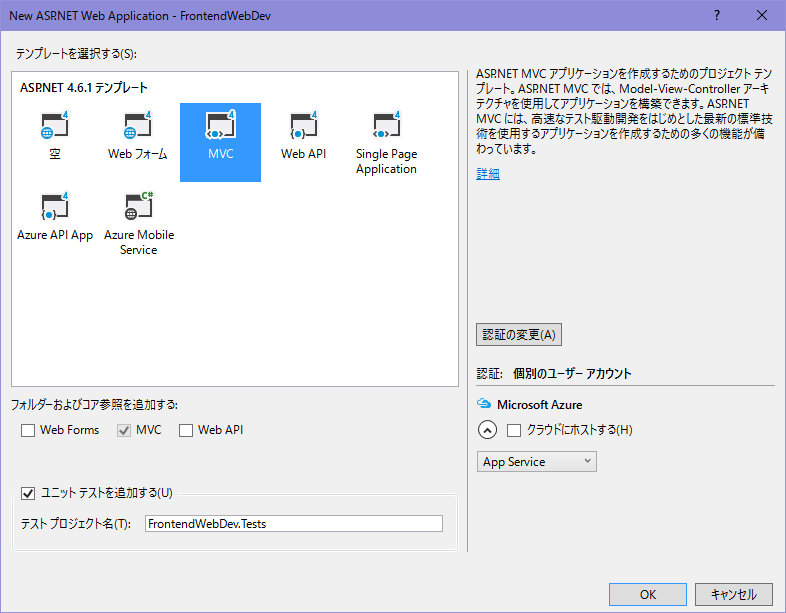The image size is (786, 613).
Task: Open help with the question mark button
Action: coord(717,16)
